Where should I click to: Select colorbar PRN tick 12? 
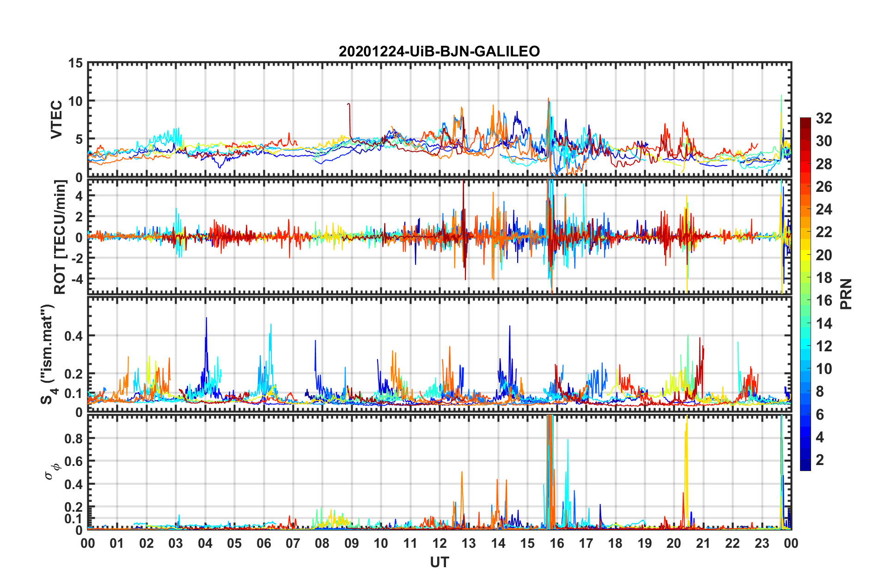coord(824,346)
